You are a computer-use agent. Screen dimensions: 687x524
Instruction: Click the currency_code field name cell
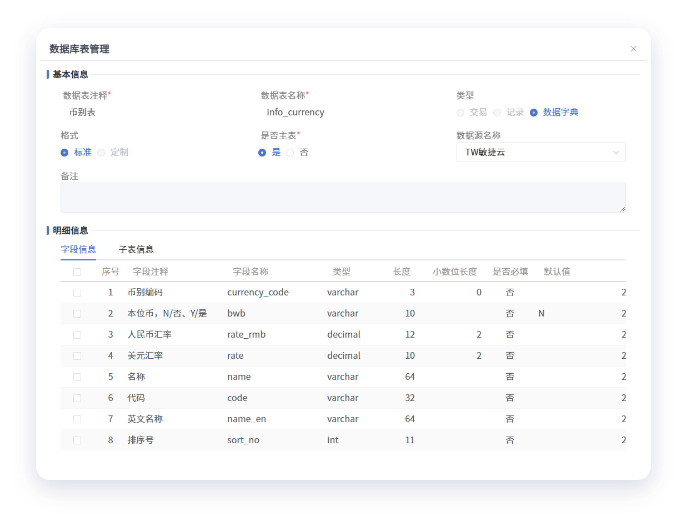tap(258, 292)
